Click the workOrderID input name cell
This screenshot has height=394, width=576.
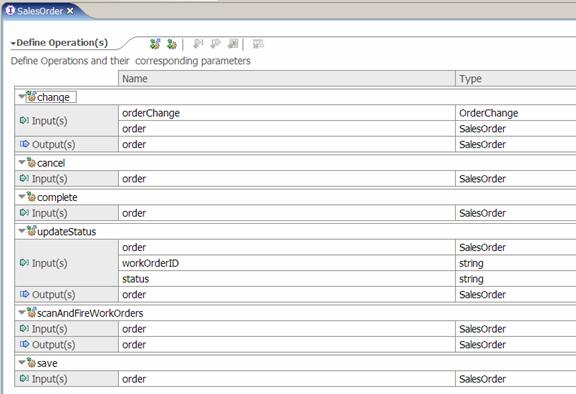[287, 263]
